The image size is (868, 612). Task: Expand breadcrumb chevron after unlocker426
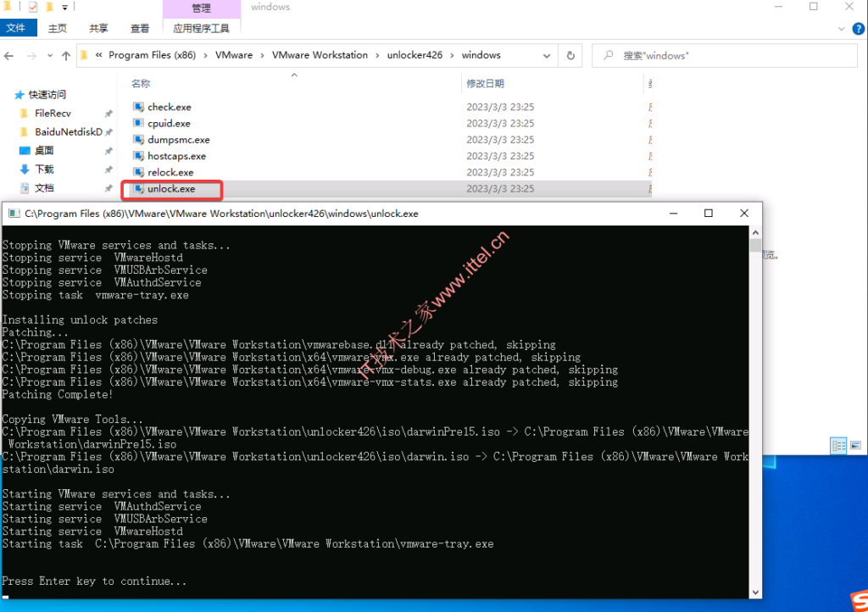click(453, 55)
